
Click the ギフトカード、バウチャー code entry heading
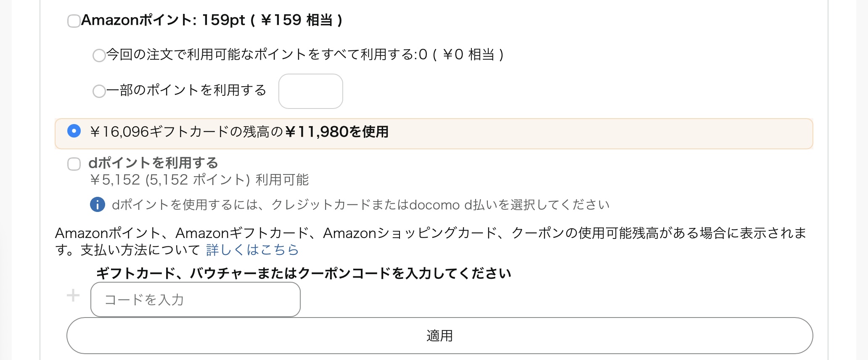pos(304,274)
